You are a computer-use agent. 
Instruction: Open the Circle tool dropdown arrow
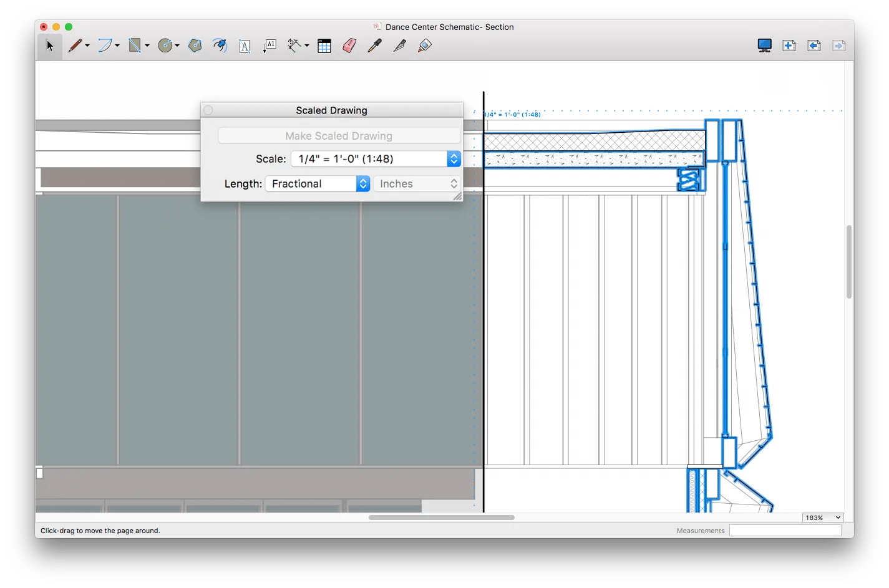177,46
